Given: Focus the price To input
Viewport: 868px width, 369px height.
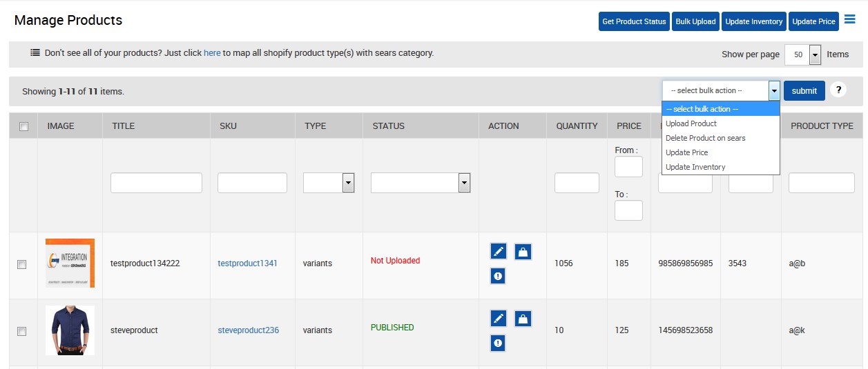Looking at the screenshot, I should tap(628, 210).
